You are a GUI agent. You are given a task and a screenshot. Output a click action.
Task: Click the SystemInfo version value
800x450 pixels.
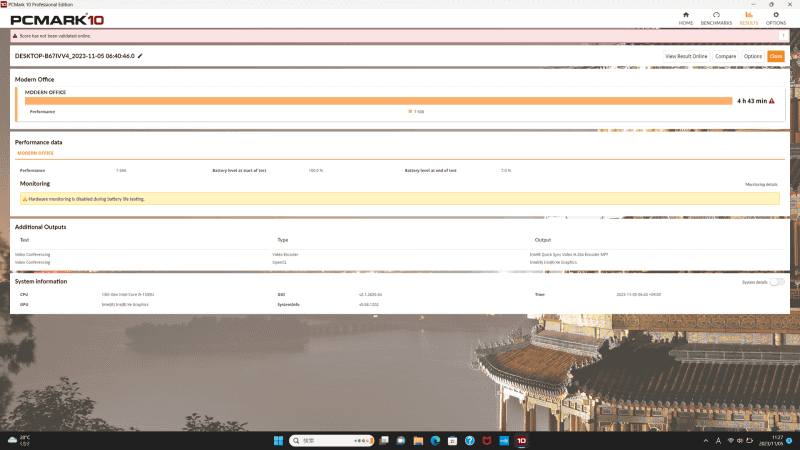(x=368, y=305)
